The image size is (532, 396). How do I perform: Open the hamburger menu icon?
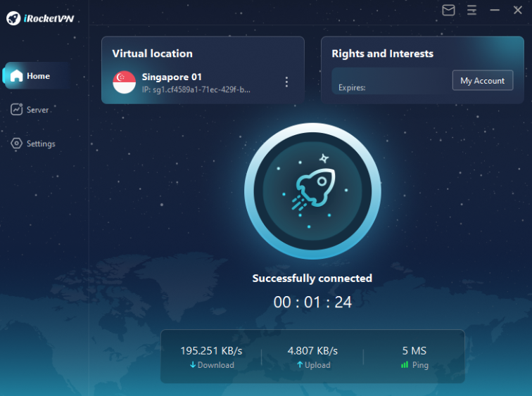tap(471, 10)
